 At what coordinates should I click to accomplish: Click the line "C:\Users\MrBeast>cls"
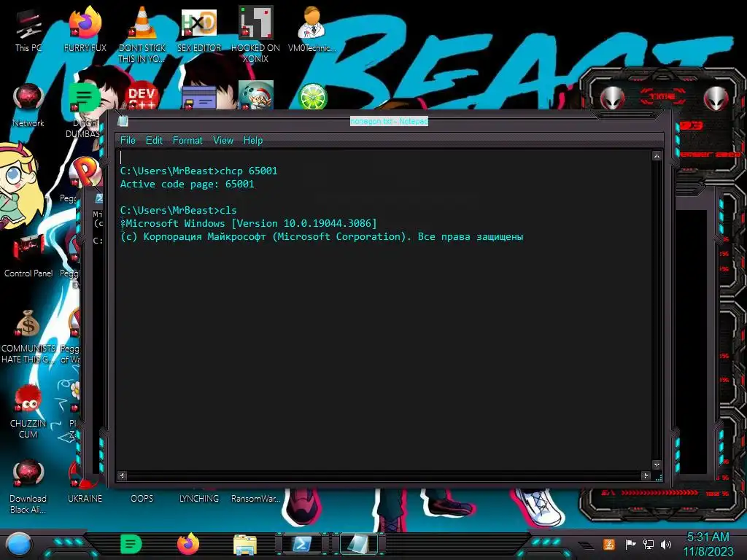178,211
